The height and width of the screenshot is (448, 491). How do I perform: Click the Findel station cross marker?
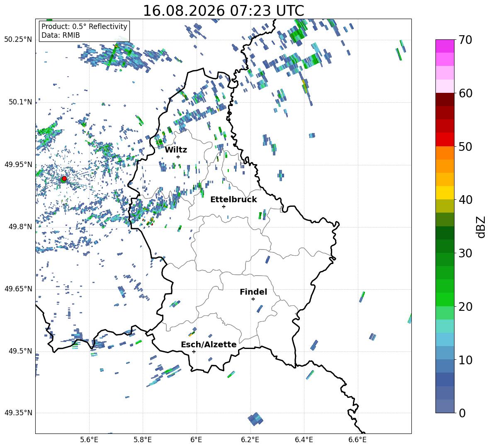[253, 299]
